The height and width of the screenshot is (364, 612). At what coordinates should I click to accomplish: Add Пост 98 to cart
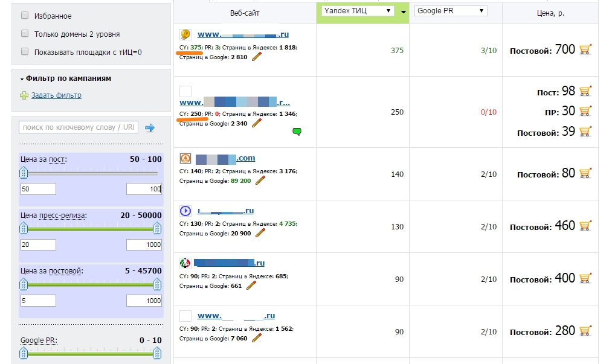pyautogui.click(x=585, y=91)
